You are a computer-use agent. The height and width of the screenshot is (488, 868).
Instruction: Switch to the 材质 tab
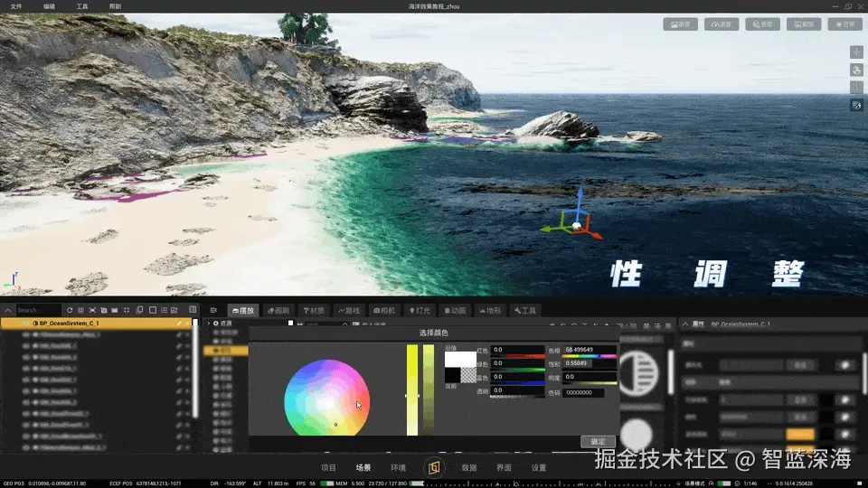pyautogui.click(x=314, y=310)
